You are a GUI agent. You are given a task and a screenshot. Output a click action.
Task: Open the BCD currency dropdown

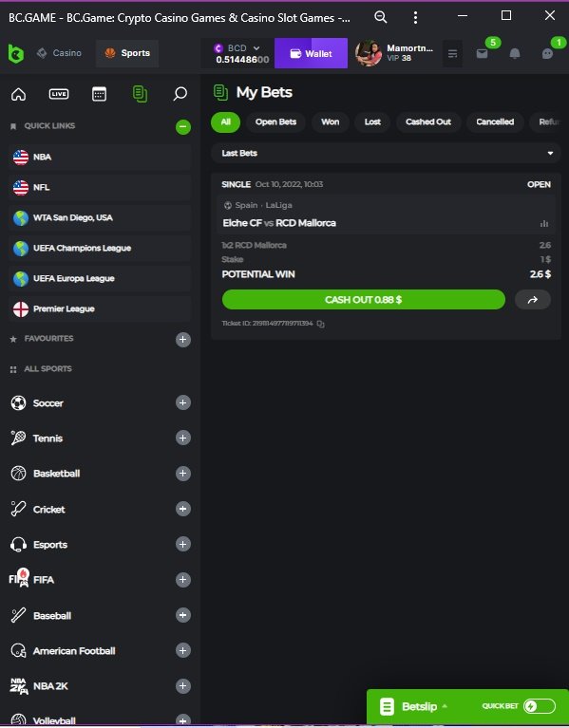point(237,48)
